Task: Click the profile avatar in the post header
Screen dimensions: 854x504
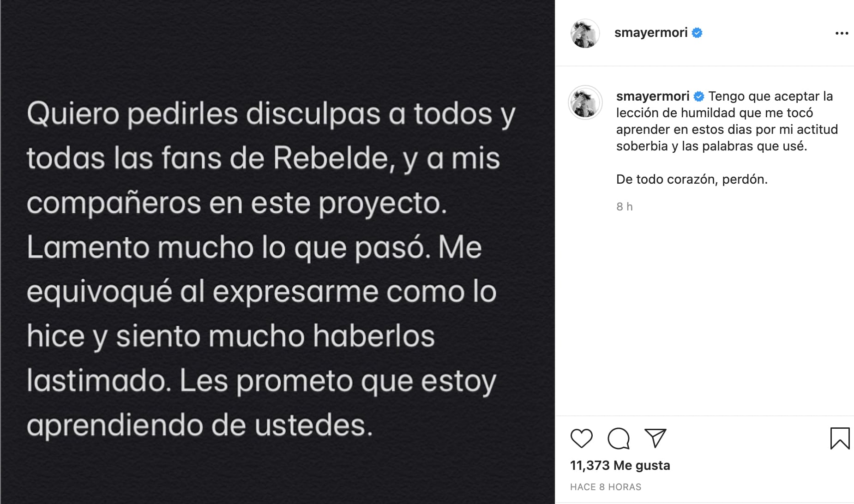Action: [585, 33]
